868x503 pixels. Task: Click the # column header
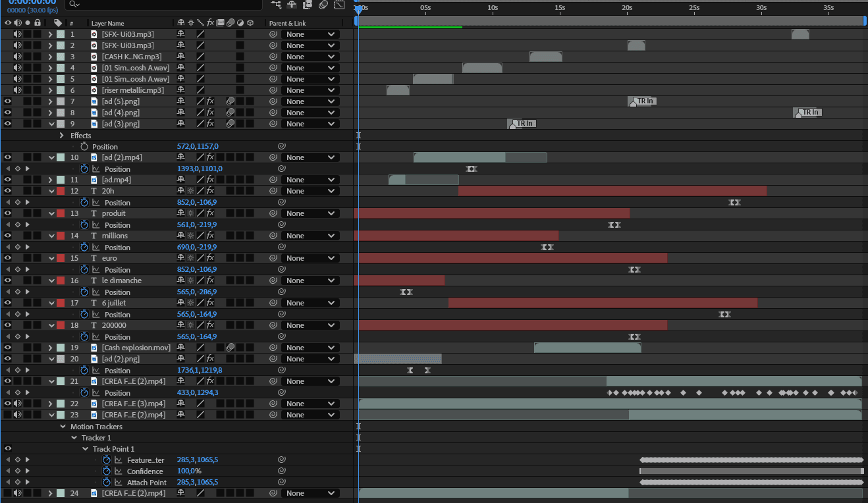tap(71, 23)
